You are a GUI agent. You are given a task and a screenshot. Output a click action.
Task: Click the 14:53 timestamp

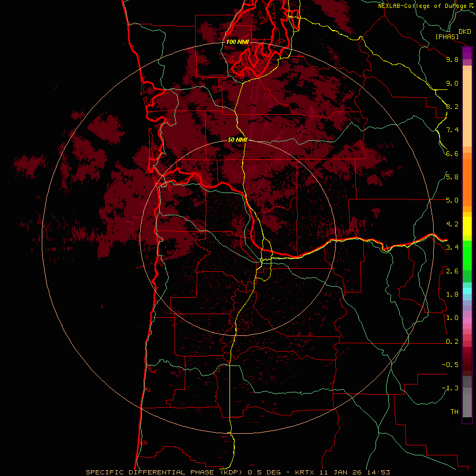378,472
